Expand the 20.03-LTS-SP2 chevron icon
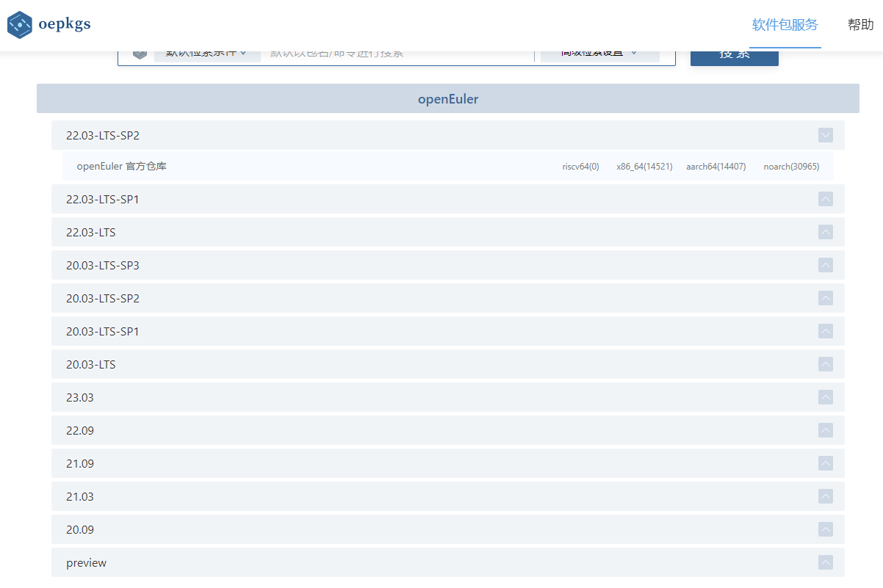This screenshot has width=883, height=588. (825, 298)
